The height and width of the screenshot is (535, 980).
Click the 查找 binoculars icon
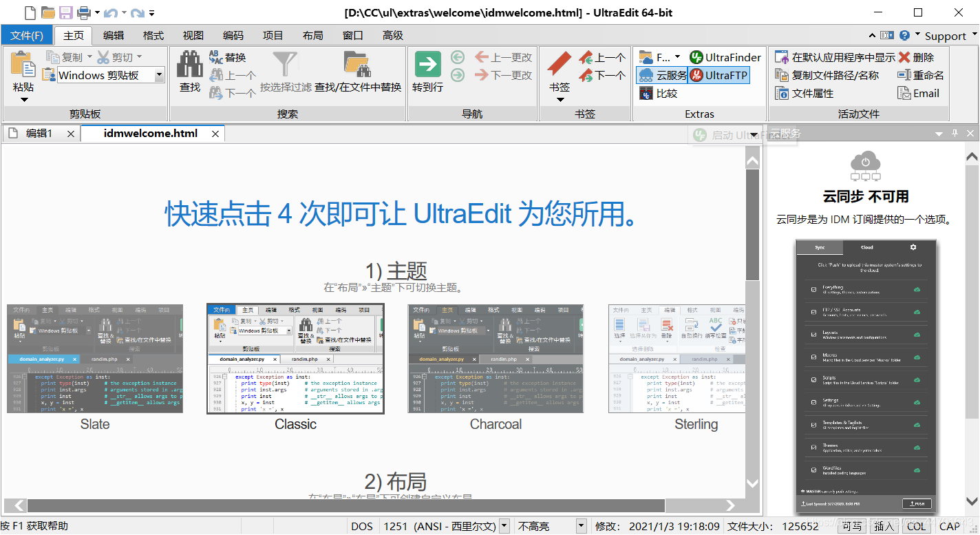point(190,64)
